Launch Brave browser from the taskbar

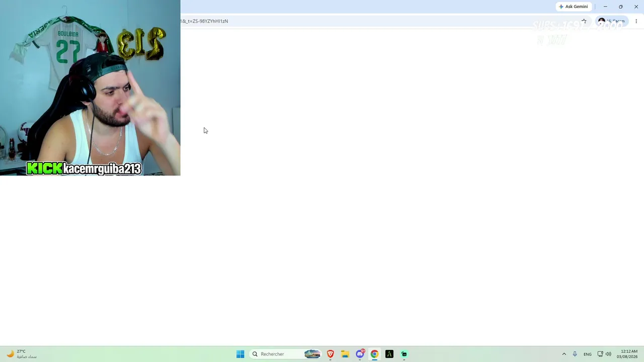[331, 354]
